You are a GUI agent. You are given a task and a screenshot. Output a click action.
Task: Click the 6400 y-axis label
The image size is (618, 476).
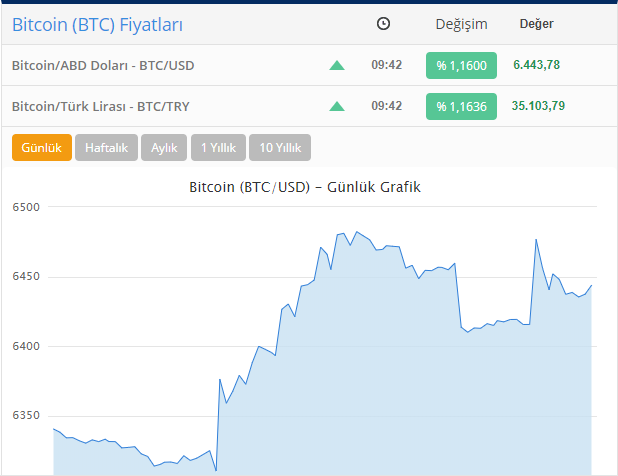tap(26, 346)
